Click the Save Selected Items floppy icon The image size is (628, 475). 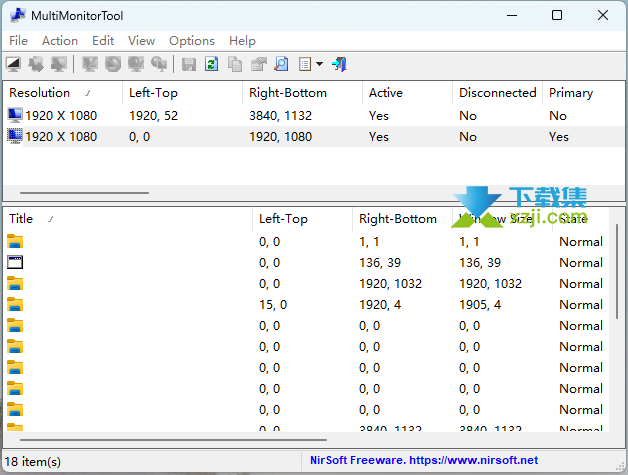189,64
